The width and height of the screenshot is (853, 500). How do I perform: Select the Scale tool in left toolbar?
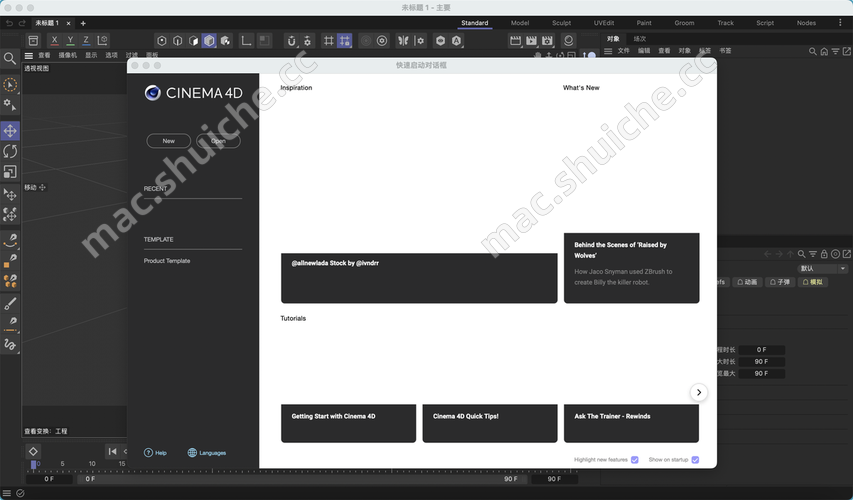pos(10,172)
